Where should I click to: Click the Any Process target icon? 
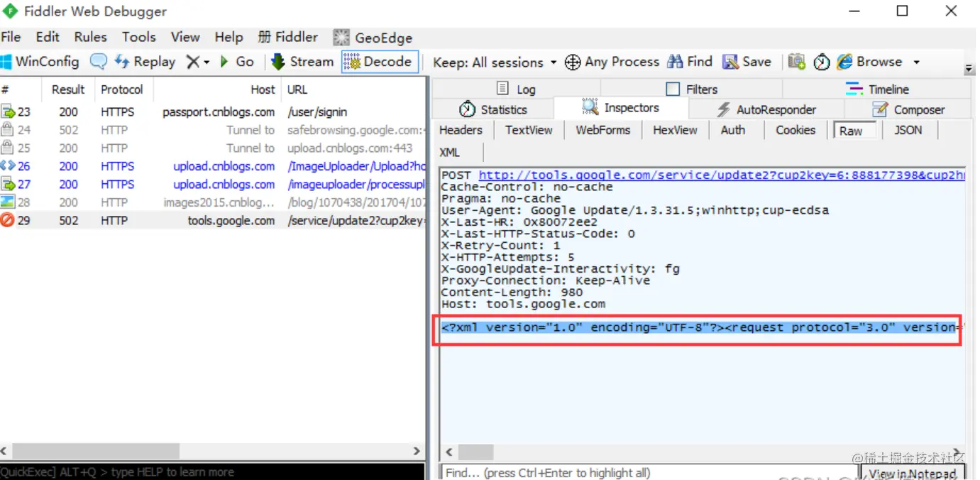[x=572, y=62]
